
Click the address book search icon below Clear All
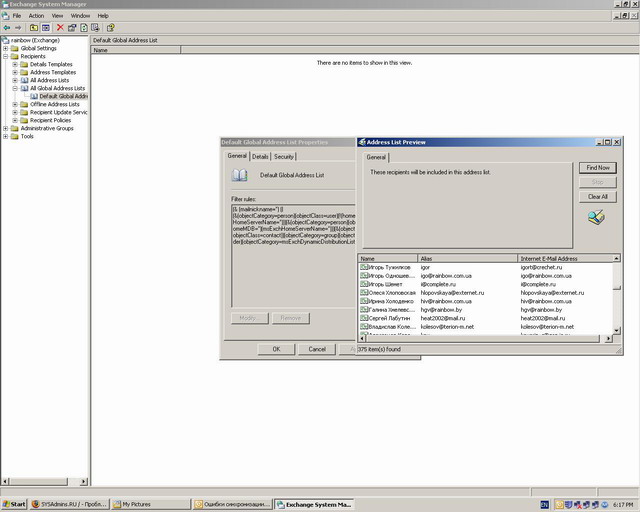tap(596, 217)
